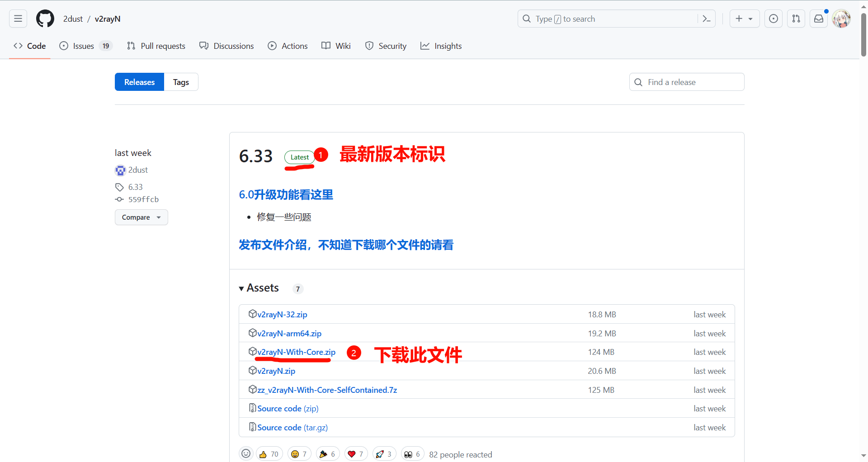Open the Pull requests tab
Screen dimensions: 868x462
[156, 46]
